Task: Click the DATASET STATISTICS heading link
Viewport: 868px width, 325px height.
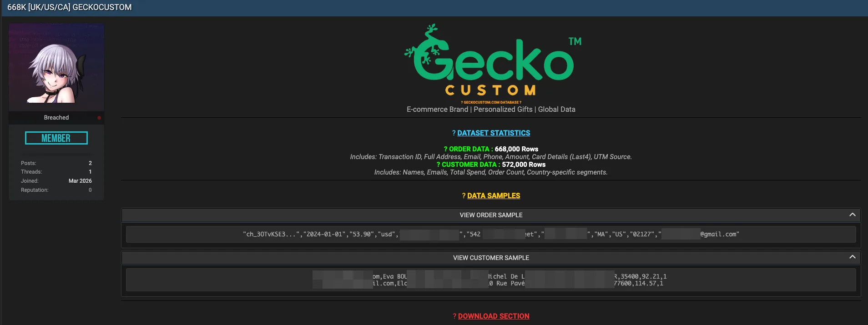Action: pyautogui.click(x=494, y=133)
